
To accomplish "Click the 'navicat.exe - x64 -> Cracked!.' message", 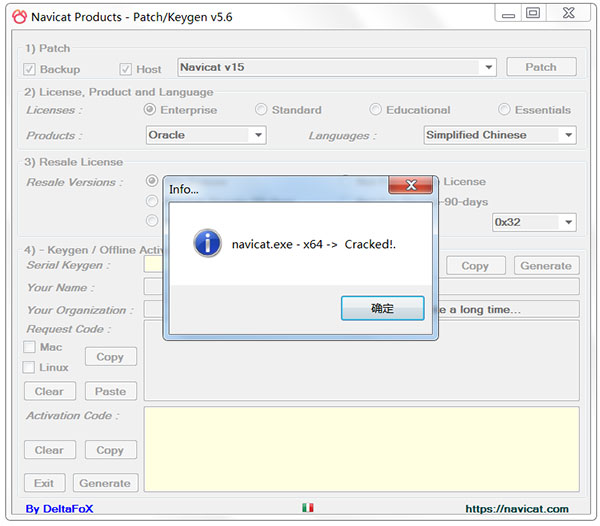I will pyautogui.click(x=314, y=244).
